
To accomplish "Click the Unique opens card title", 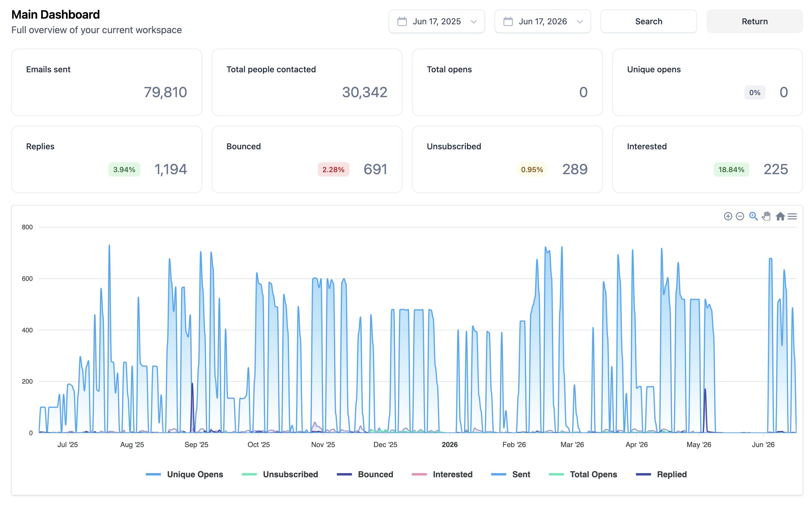I will coord(654,69).
